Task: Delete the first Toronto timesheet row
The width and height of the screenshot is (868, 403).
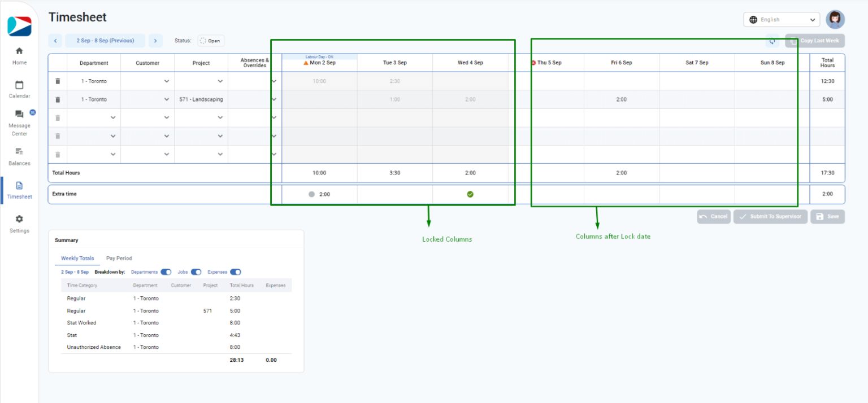Action: [x=58, y=81]
